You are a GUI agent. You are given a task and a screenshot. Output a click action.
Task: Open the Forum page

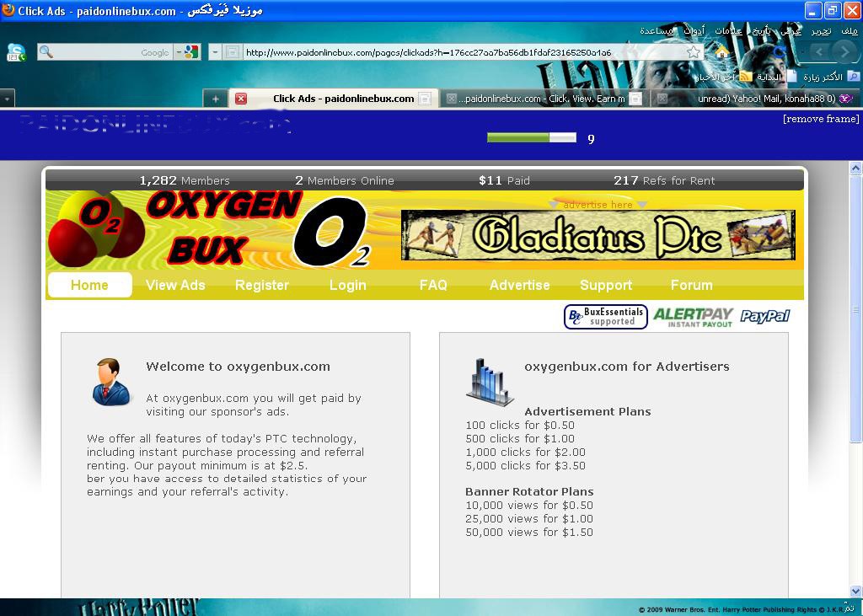click(691, 285)
